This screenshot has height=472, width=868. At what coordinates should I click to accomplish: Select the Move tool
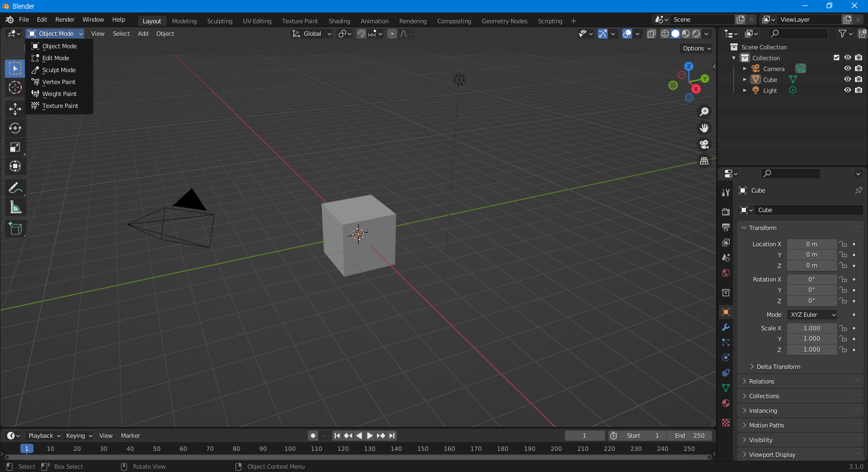15,109
